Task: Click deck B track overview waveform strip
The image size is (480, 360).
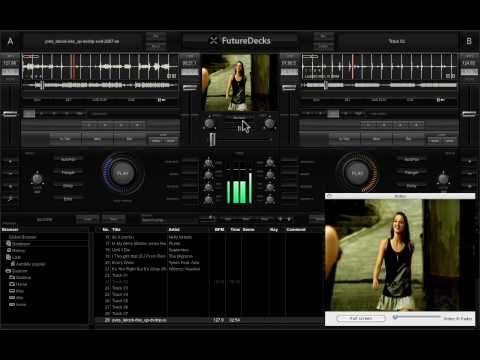Action: tap(379, 85)
